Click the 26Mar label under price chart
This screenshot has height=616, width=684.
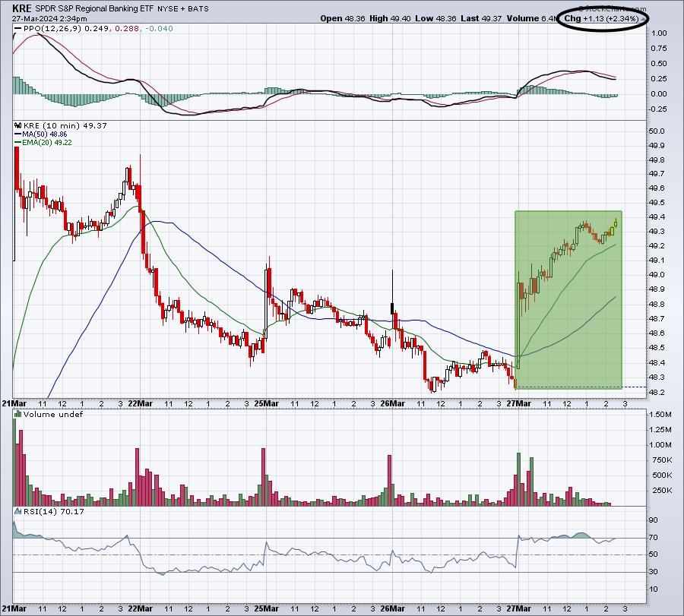pos(392,403)
